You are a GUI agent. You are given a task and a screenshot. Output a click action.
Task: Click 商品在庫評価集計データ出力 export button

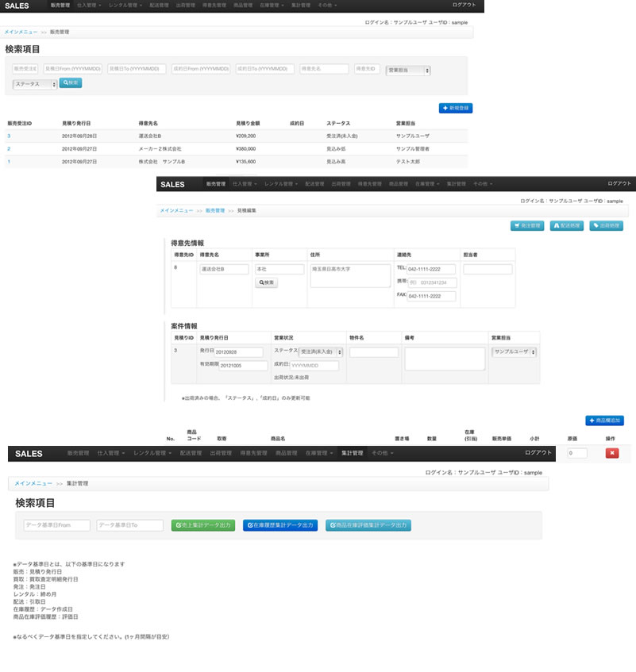368,525
